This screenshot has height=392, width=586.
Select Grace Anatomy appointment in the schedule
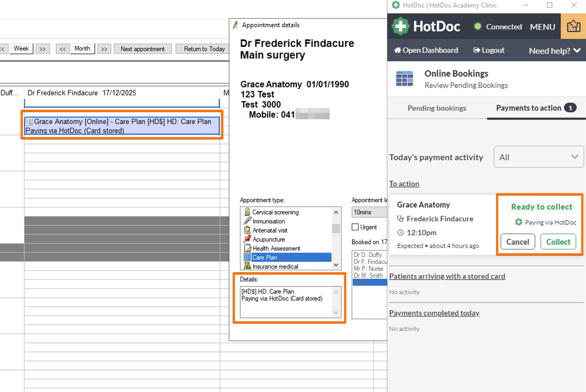(122, 126)
